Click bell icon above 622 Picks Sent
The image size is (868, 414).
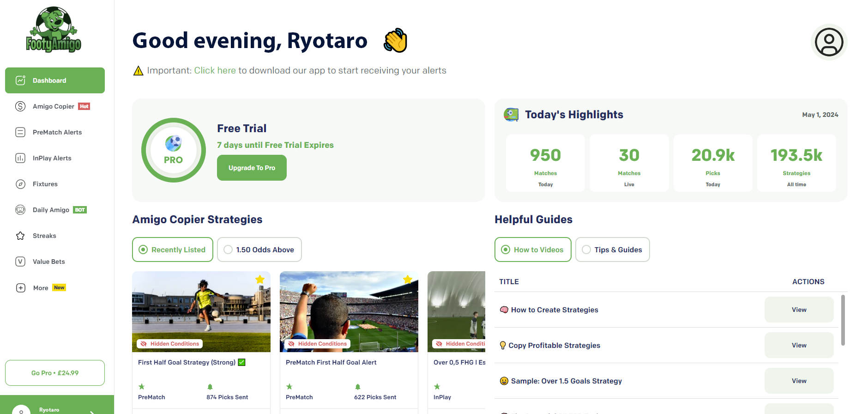pyautogui.click(x=358, y=387)
